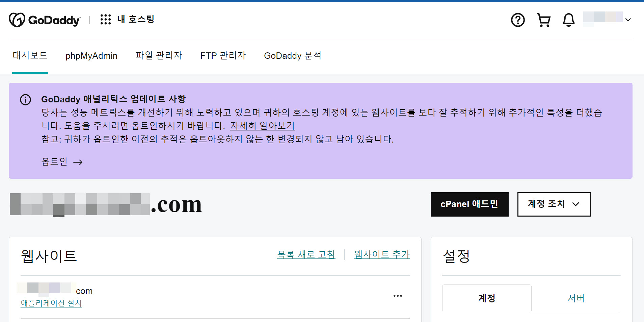
Task: Switch to the phpMyAdmin tab
Action: pyautogui.click(x=91, y=55)
